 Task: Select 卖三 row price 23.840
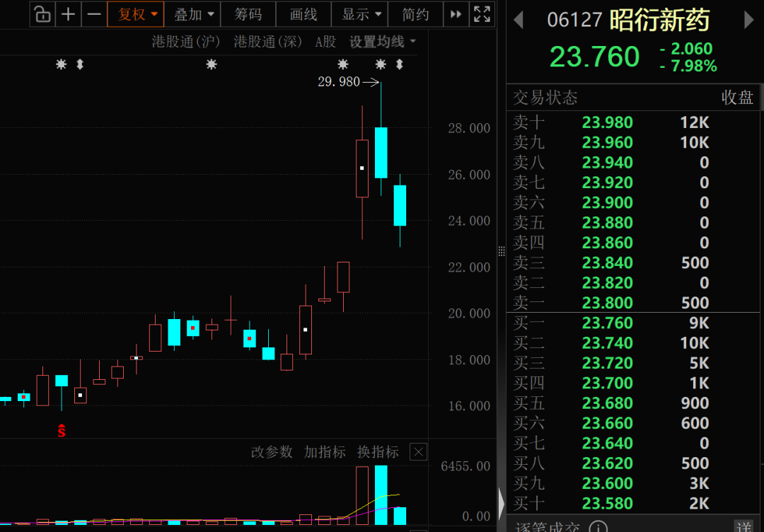pos(608,262)
